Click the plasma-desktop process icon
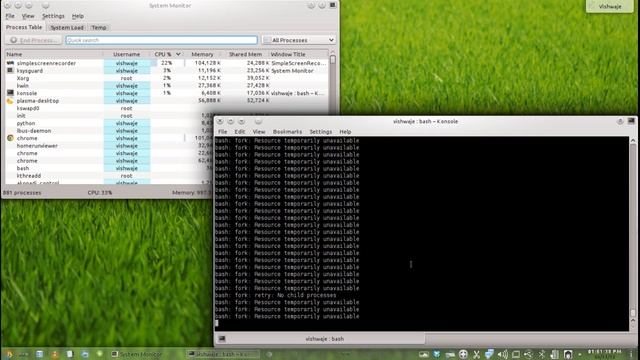 tap(10, 101)
